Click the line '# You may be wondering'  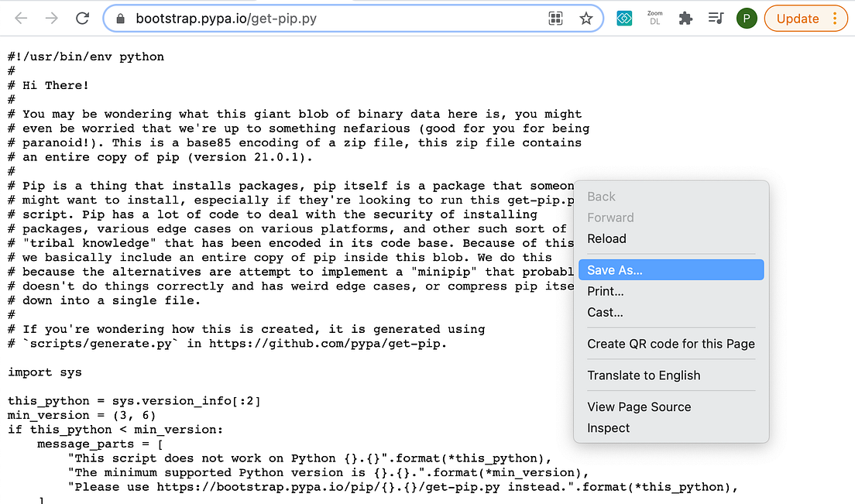(295, 115)
